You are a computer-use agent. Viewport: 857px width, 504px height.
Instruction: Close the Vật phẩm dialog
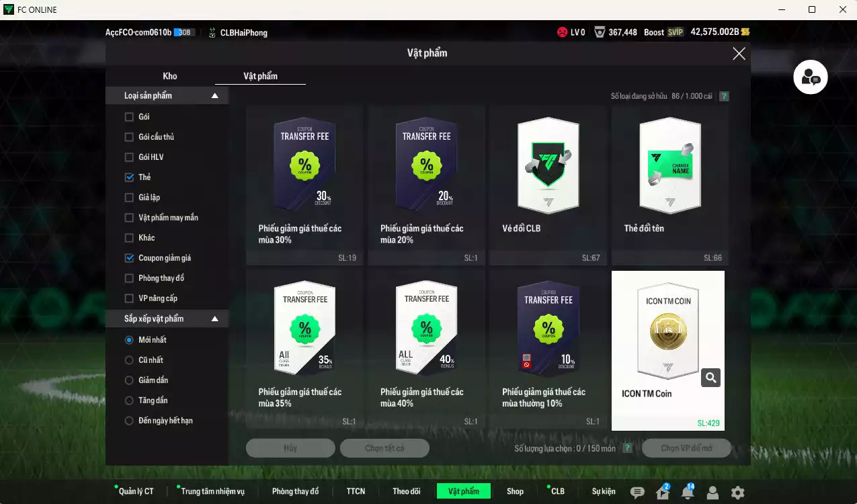click(739, 54)
